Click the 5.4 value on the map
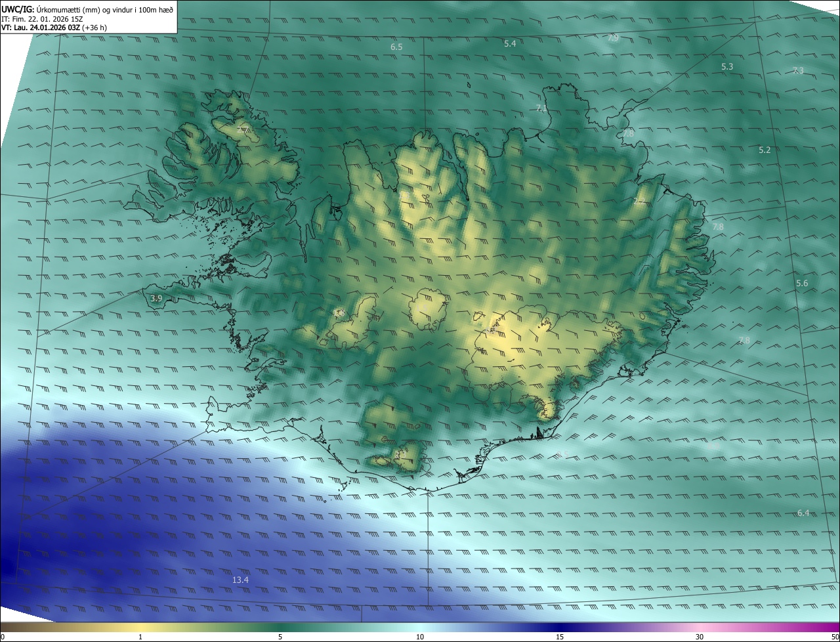This screenshot has height=642, width=840. (x=510, y=44)
